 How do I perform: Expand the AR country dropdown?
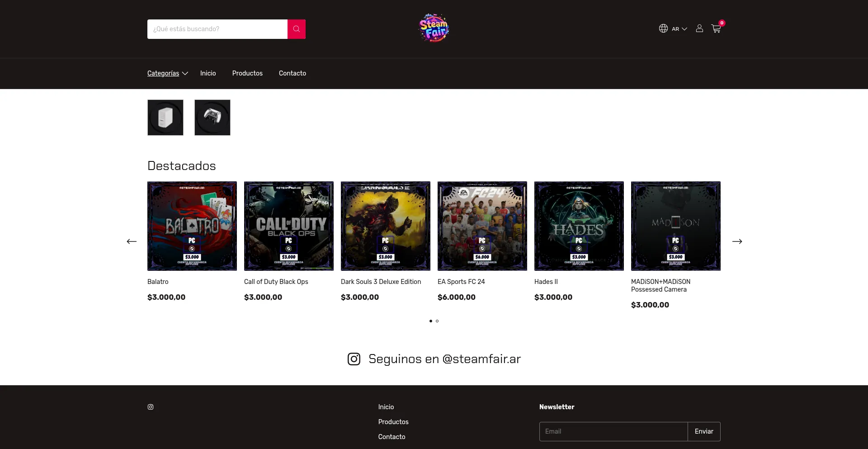coord(679,29)
